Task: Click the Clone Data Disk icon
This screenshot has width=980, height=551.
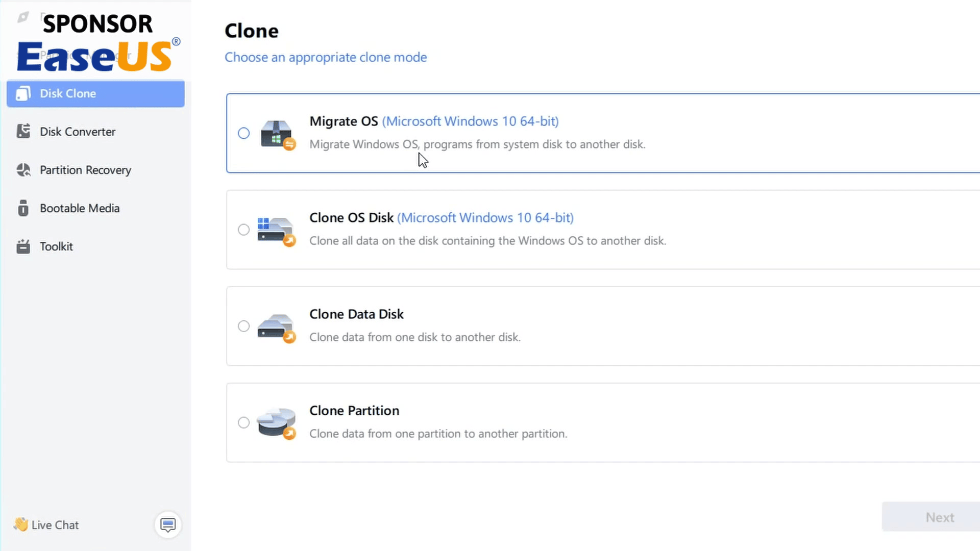Action: point(276,328)
